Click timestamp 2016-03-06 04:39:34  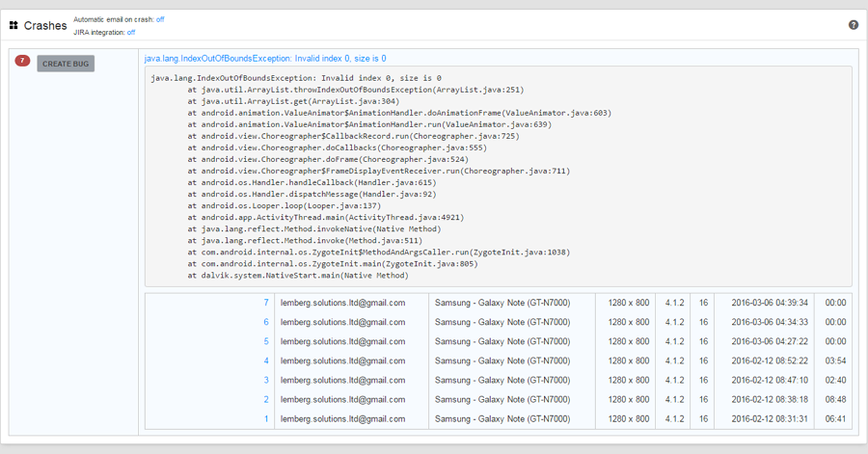770,303
